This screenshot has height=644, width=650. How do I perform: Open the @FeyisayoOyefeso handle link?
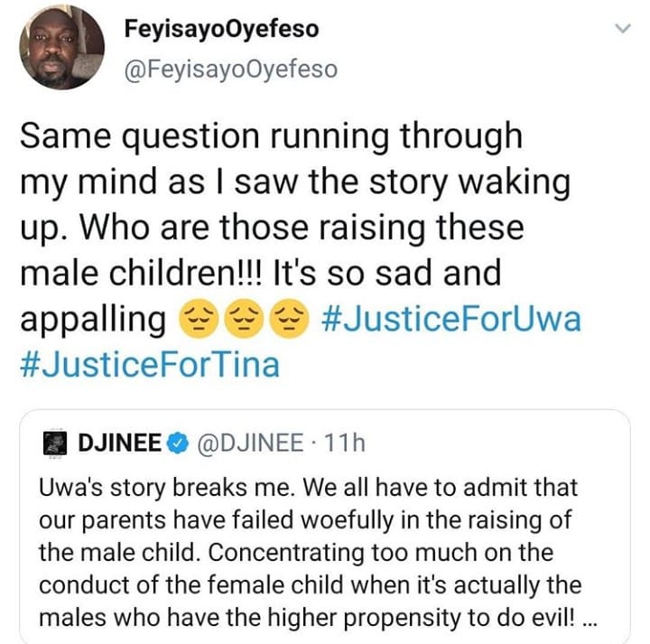(x=230, y=70)
